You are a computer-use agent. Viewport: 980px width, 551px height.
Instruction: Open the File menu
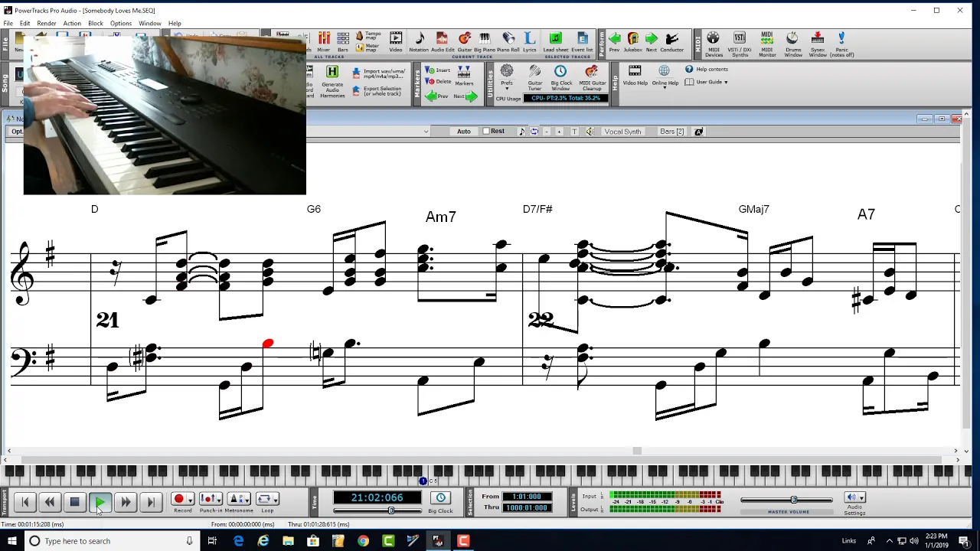click(8, 24)
